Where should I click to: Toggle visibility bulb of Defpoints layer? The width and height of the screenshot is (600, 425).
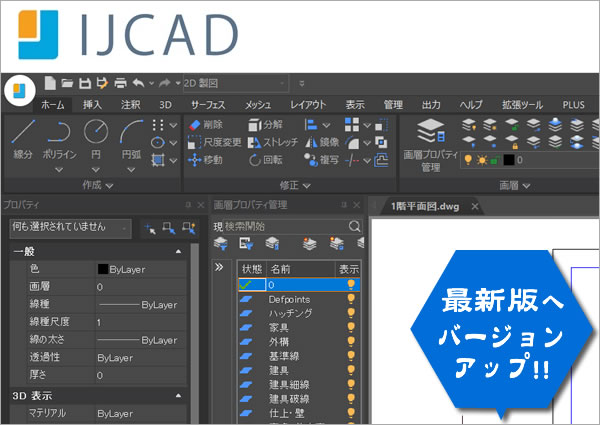point(351,299)
